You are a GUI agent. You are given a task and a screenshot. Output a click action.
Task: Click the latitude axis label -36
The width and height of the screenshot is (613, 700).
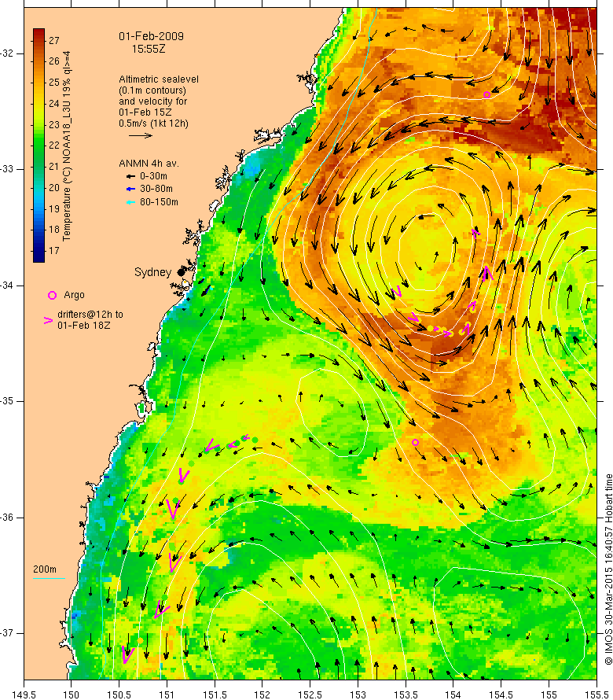point(7,518)
